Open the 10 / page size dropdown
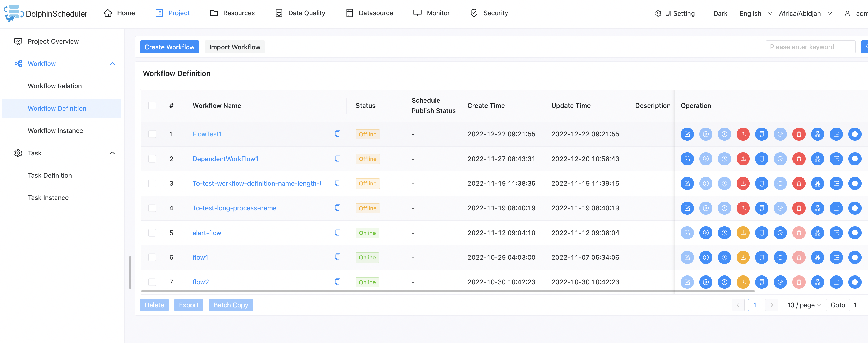The height and width of the screenshot is (343, 868). (x=804, y=305)
